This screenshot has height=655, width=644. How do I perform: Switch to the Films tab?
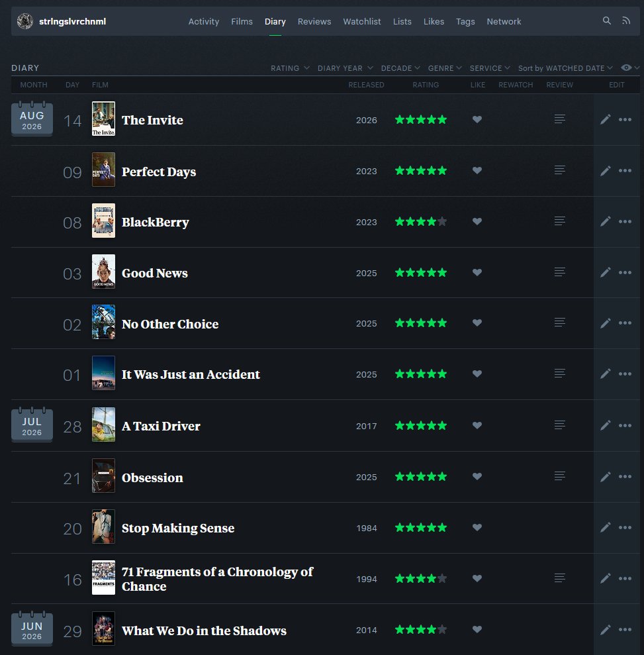click(242, 21)
